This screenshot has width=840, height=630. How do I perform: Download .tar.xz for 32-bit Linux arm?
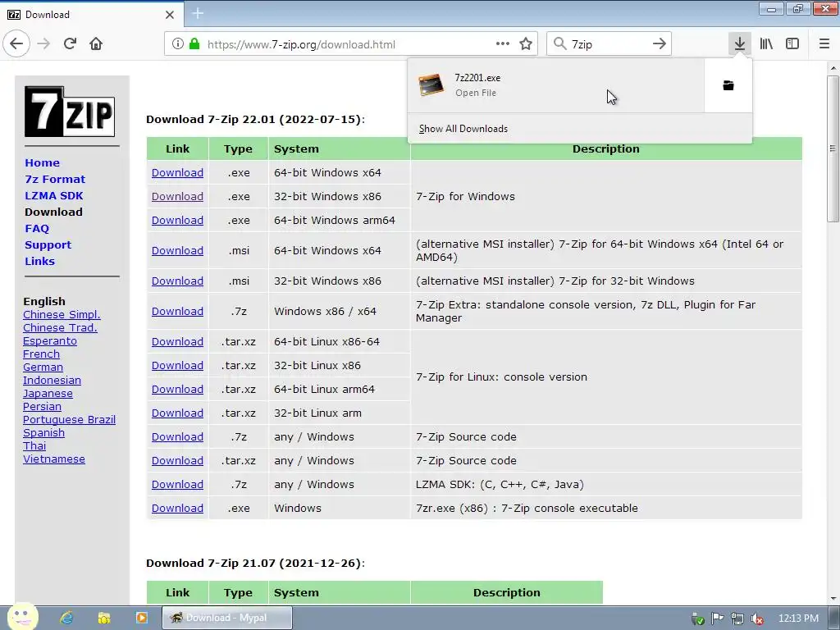(177, 413)
